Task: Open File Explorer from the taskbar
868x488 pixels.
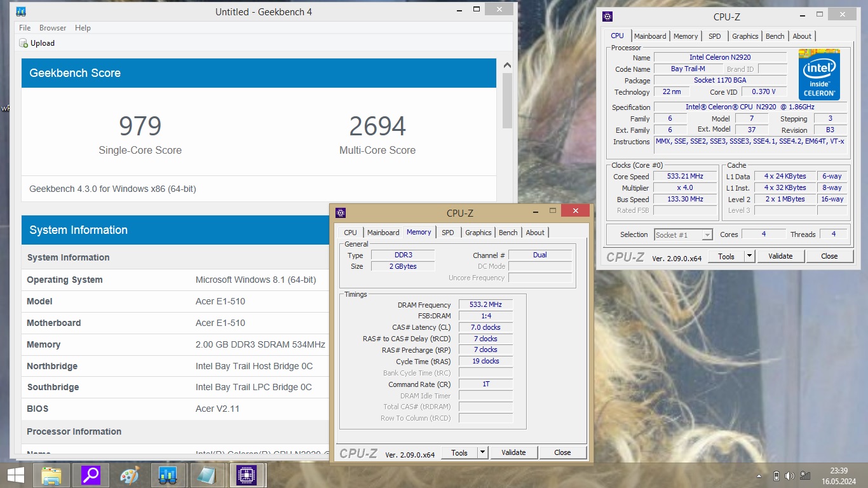Action: (51, 475)
